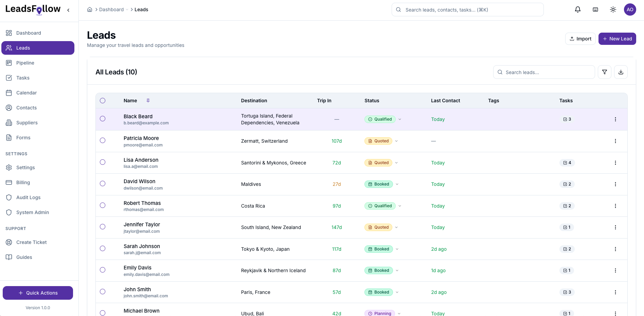The image size is (644, 316).
Task: Open David Wilson's Booked status dropdown
Action: pos(397,184)
